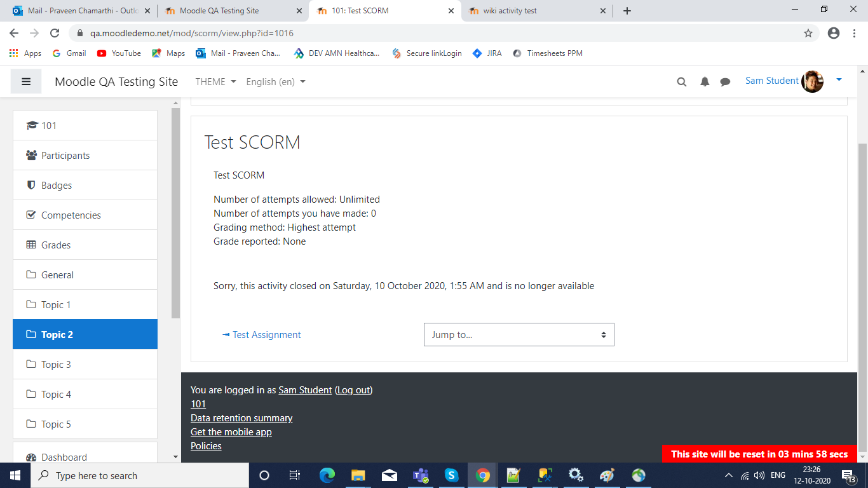Image resolution: width=868 pixels, height=488 pixels.
Task: Open Microsoft Teams from taskbar
Action: tap(420, 475)
